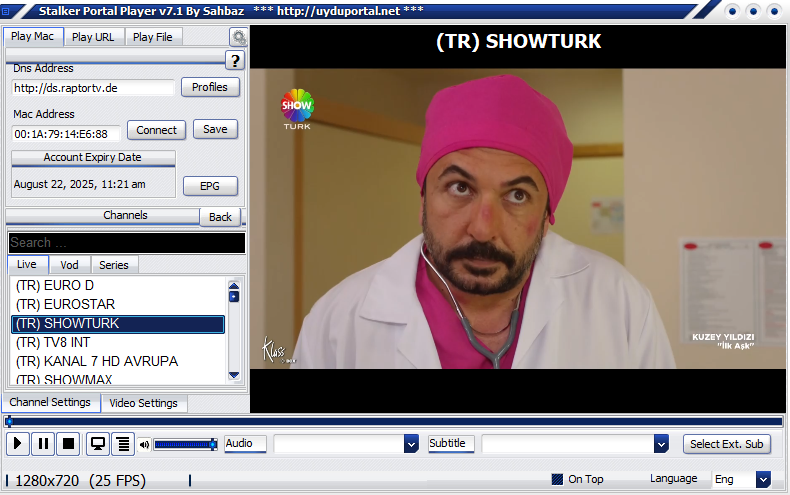
Task: Pause the stream playback
Action: pos(43,444)
